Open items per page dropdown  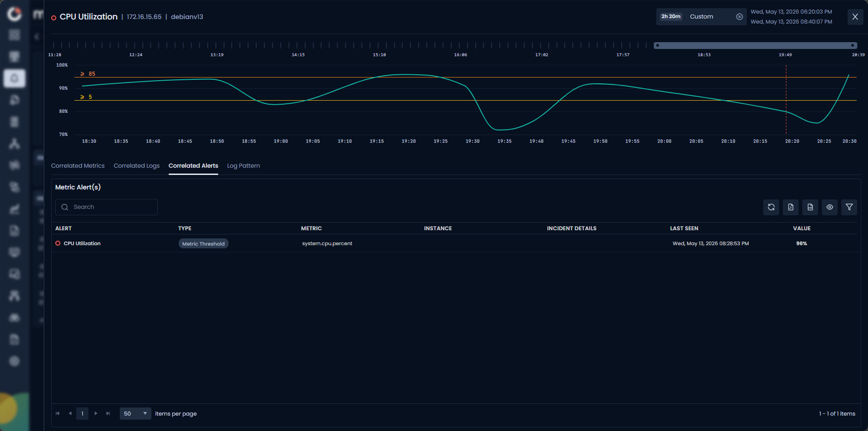pos(135,414)
